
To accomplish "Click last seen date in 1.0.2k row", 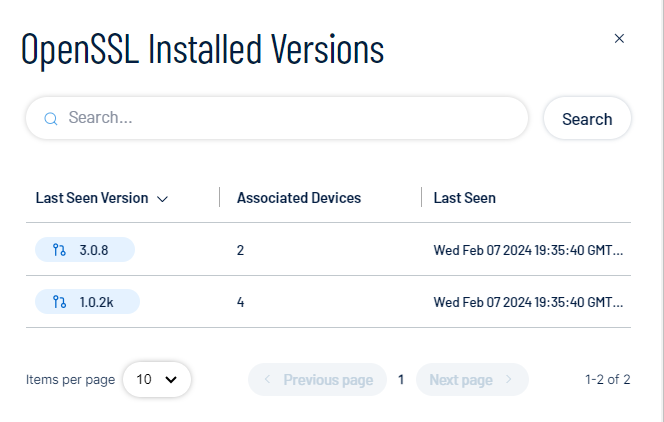I will pyautogui.click(x=528, y=302).
